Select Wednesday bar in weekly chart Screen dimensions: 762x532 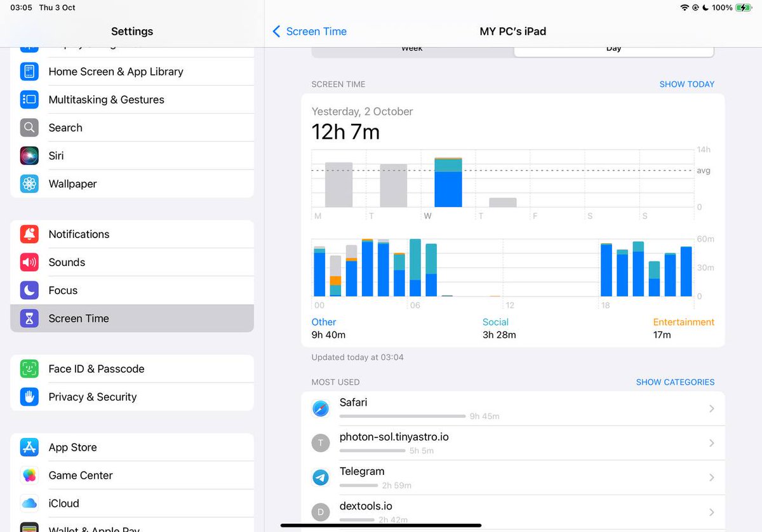coord(448,182)
